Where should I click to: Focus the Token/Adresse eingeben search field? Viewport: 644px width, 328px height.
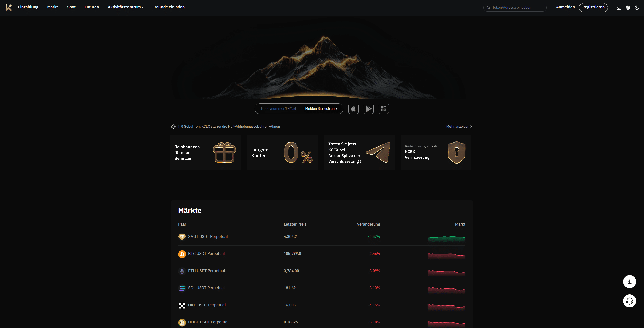coord(515,8)
